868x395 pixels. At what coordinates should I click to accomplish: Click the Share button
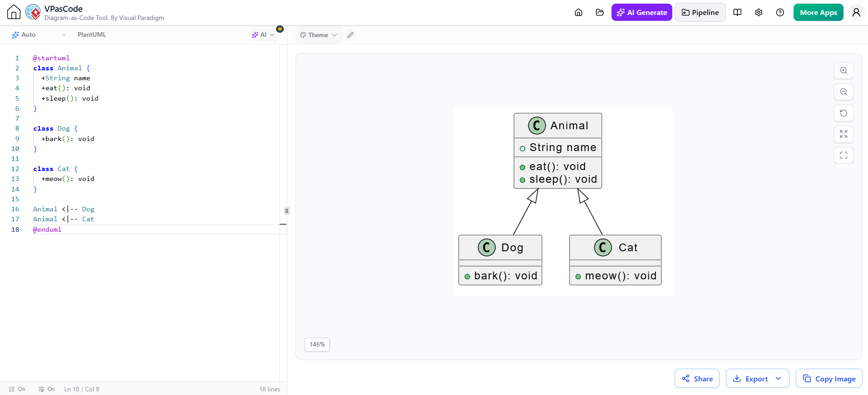click(x=697, y=379)
